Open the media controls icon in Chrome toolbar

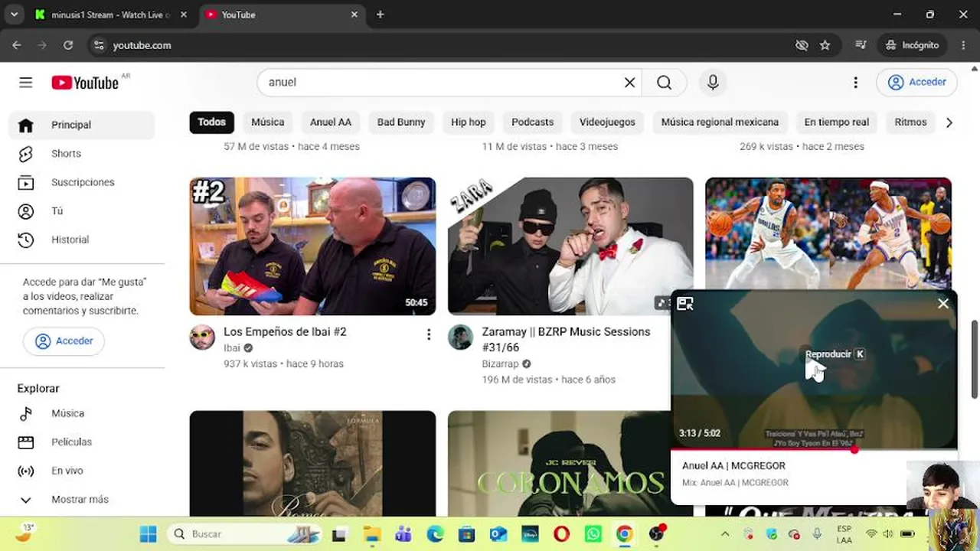(x=861, y=45)
